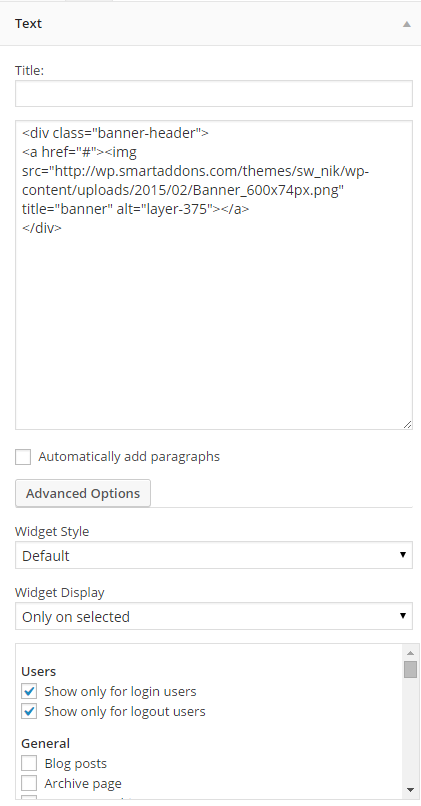The image size is (421, 806).
Task: Enable Automatically add paragraphs checkbox
Action: 23,456
